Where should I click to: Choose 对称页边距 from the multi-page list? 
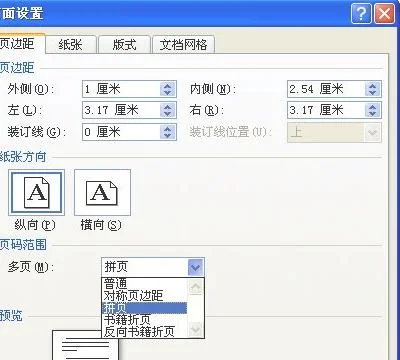click(144, 296)
